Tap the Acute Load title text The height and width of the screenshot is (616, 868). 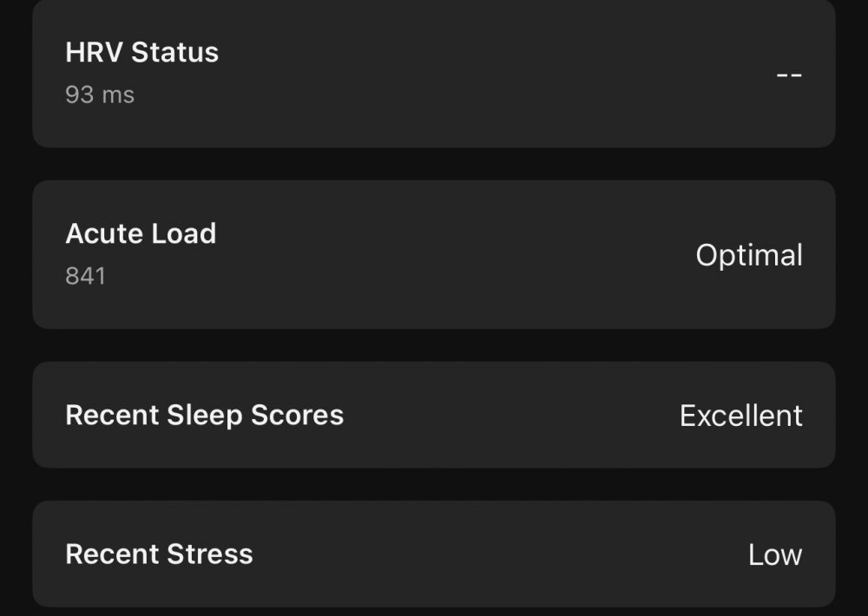coord(141,233)
